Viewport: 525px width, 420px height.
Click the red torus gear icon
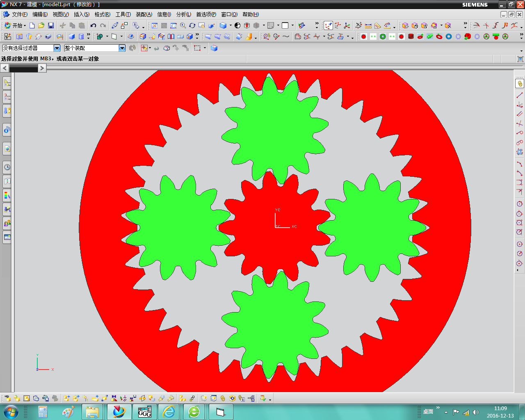(439, 37)
